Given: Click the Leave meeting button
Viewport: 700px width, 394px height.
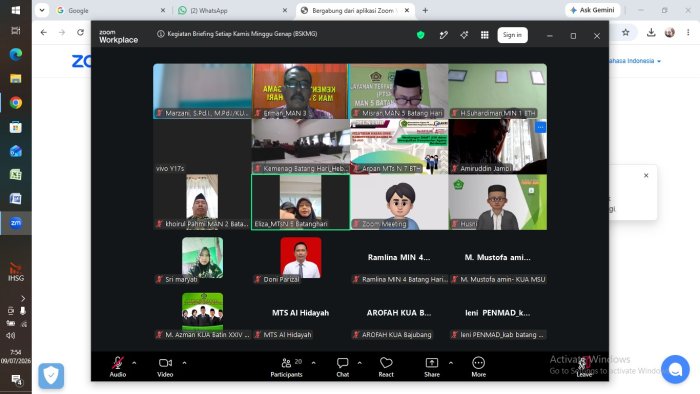Looking at the screenshot, I should tap(584, 367).
